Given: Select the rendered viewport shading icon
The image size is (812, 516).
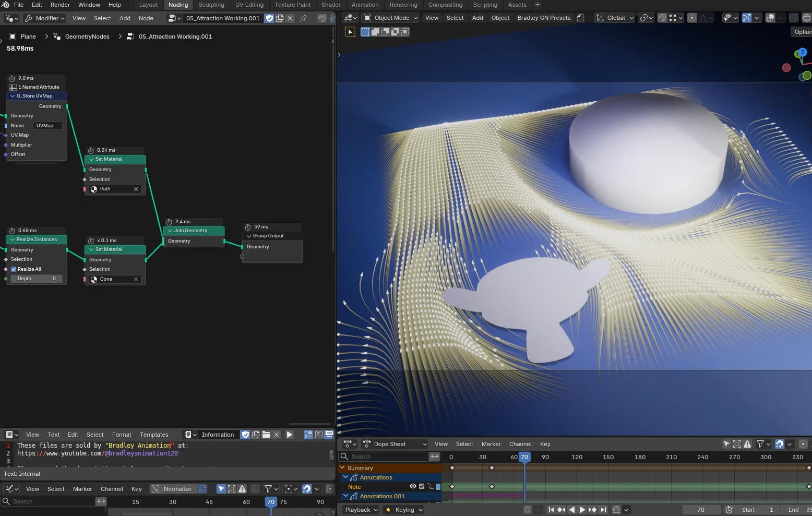Looking at the screenshot, I should tap(807, 17).
